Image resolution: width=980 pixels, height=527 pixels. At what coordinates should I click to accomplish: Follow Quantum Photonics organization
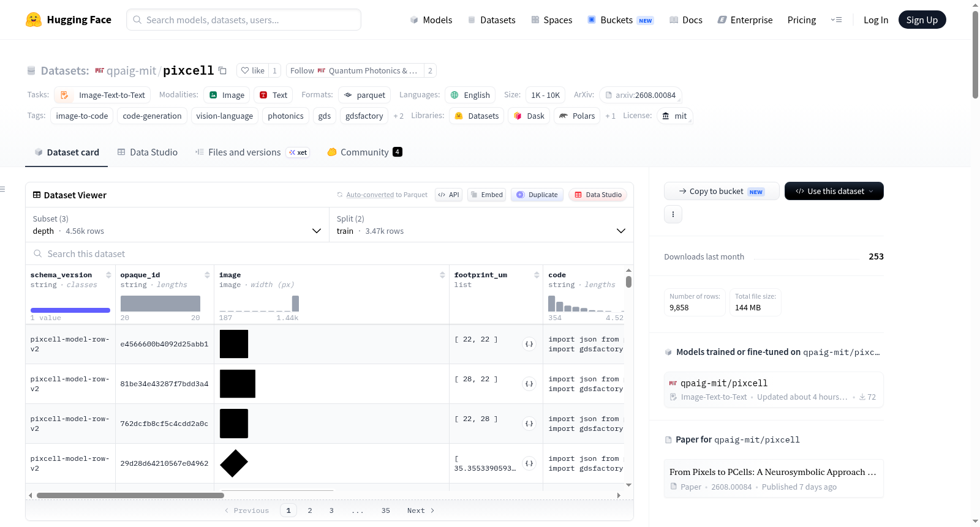[x=355, y=70]
